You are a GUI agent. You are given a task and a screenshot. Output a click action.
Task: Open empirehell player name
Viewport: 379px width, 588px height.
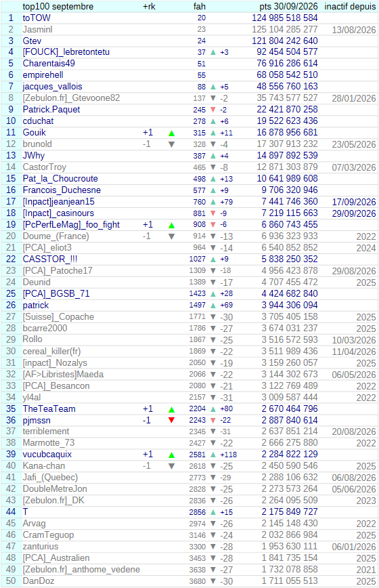click(43, 75)
